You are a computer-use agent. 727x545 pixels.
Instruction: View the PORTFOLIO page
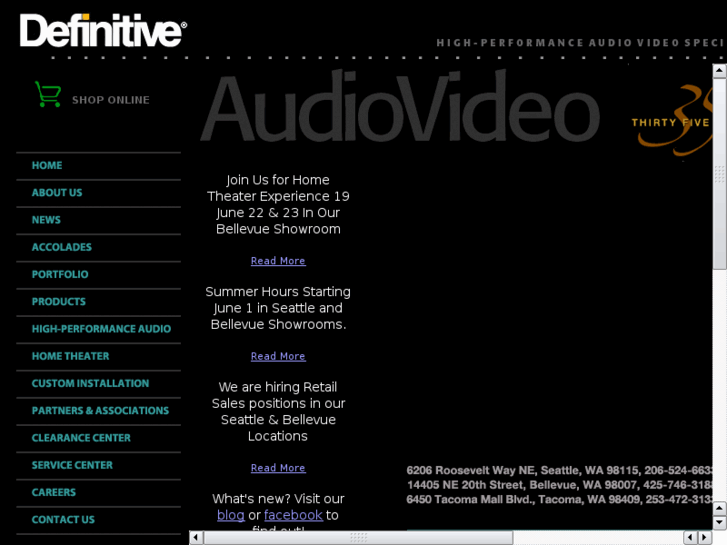[60, 275]
